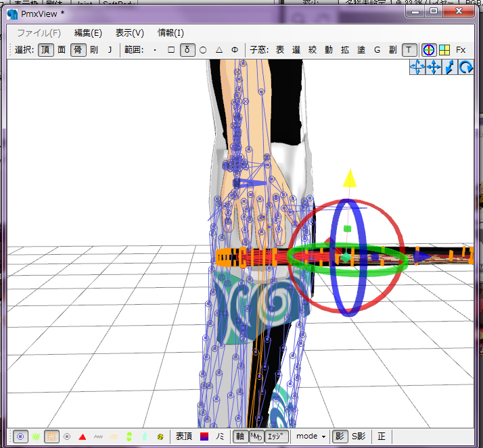Toggle yellow joint display icon

coord(160,437)
